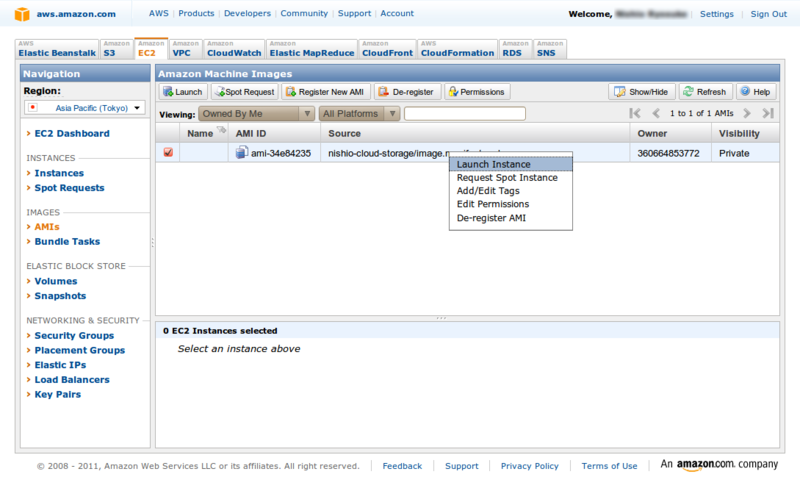Switch to the Elastic MapReduce tab
Viewport: 800px width, 477px height.
312,49
